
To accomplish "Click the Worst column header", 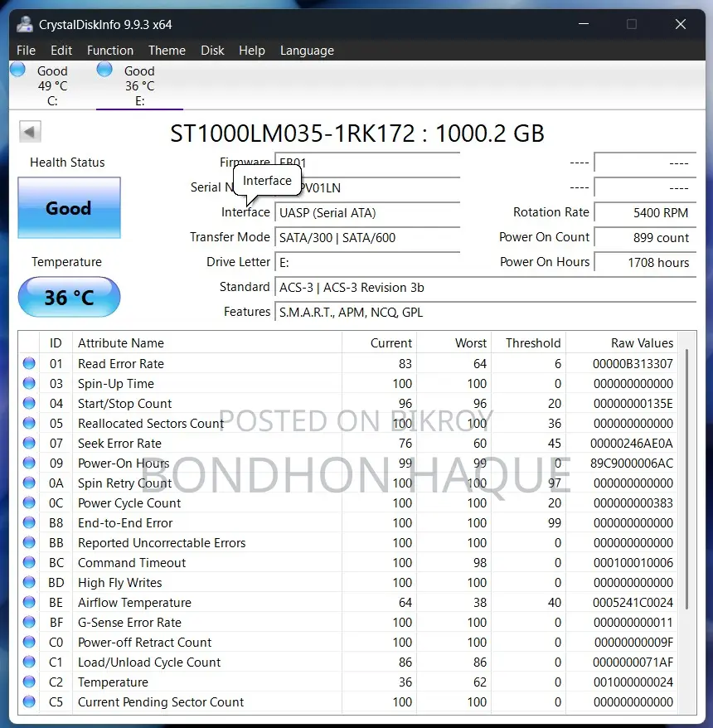I will [x=454, y=343].
